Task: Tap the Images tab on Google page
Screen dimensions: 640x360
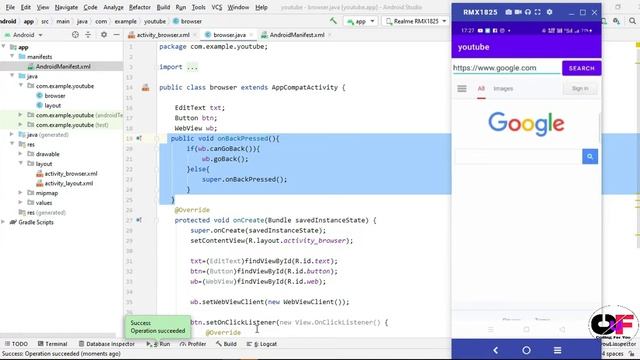Action: [503, 89]
